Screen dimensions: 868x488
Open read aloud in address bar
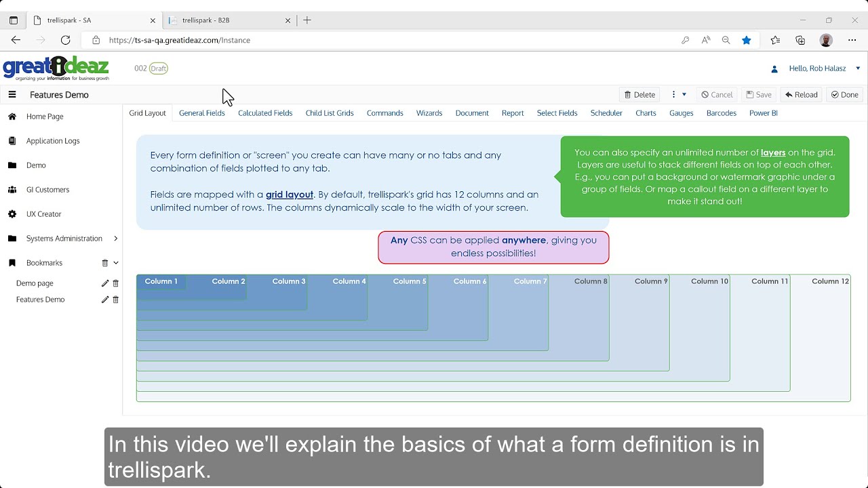tap(706, 40)
